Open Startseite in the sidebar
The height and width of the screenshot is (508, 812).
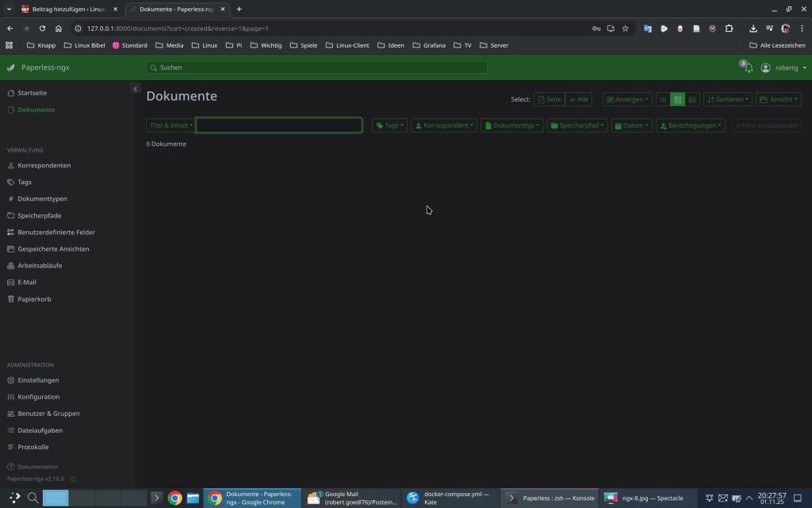(x=32, y=93)
